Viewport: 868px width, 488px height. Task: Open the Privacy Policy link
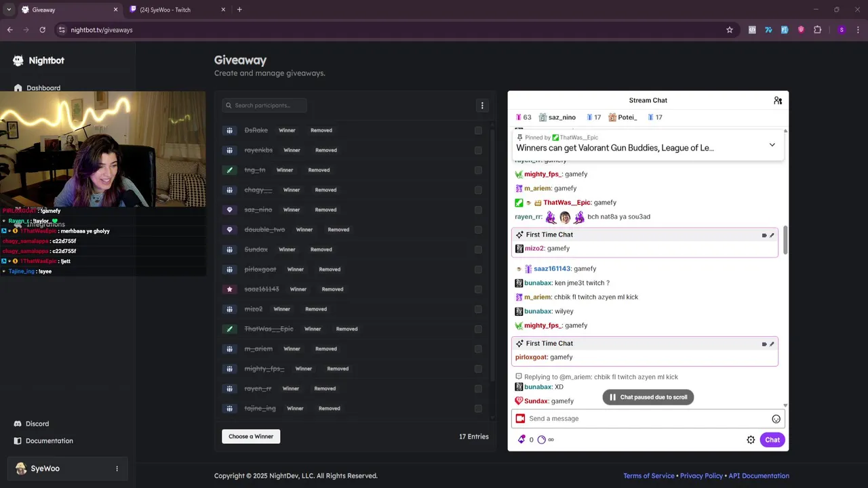(701, 476)
